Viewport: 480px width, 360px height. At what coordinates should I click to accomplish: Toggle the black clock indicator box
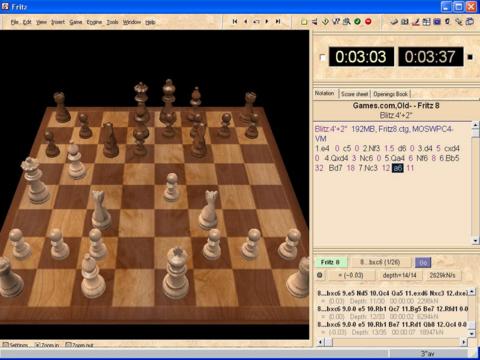coord(470,57)
